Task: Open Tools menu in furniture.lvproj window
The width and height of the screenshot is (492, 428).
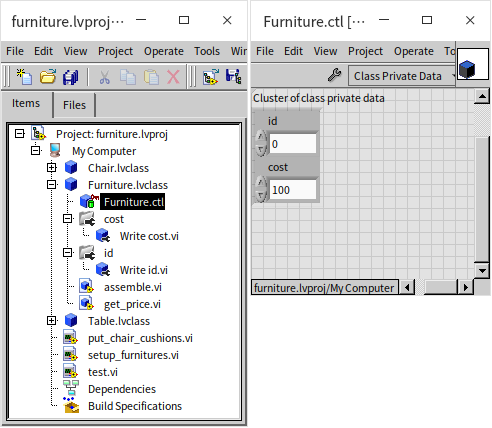Action: tap(207, 51)
